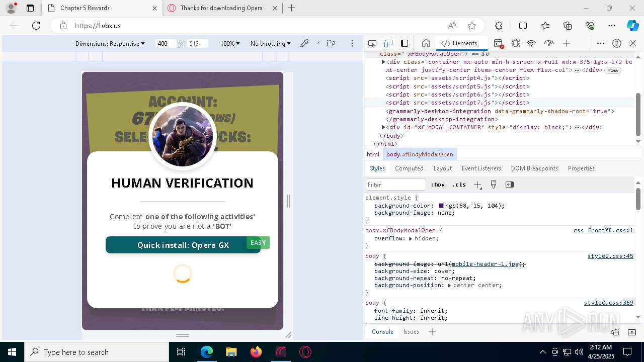Toggle the :hov element state button

[438, 185]
